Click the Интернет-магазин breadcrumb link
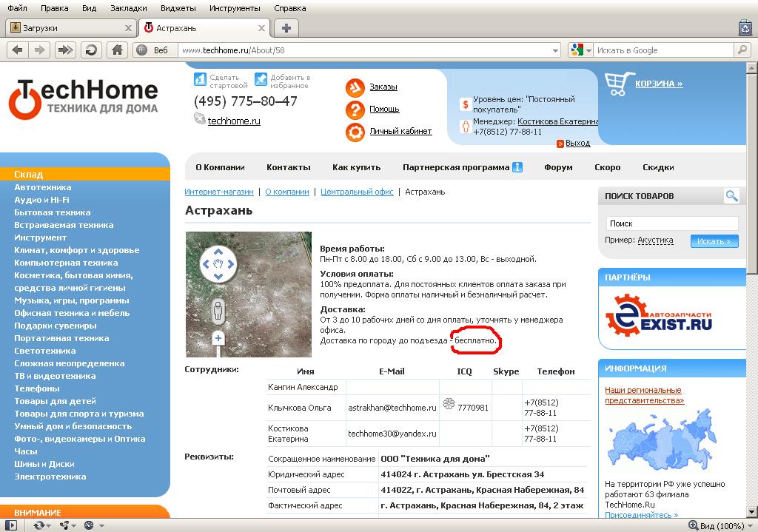 tap(219, 192)
